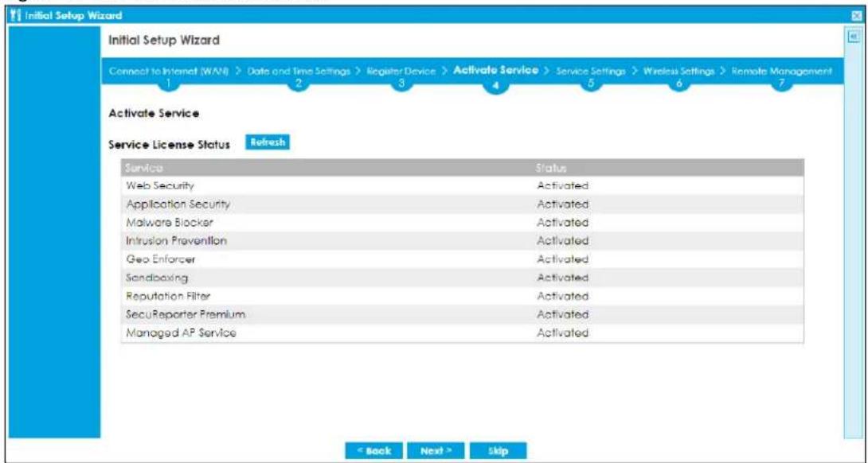Go to Next wizard step

pos(436,451)
